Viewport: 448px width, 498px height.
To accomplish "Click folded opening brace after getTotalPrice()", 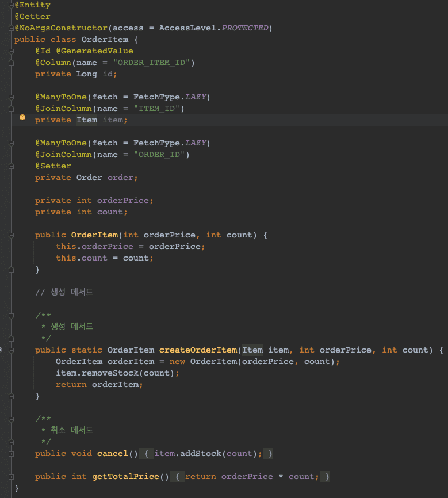I will click(177, 476).
